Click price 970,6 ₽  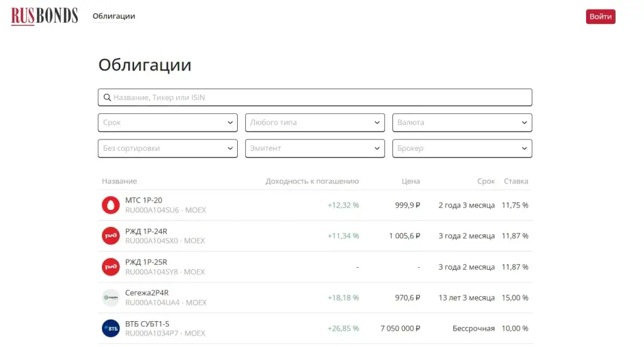[408, 298]
